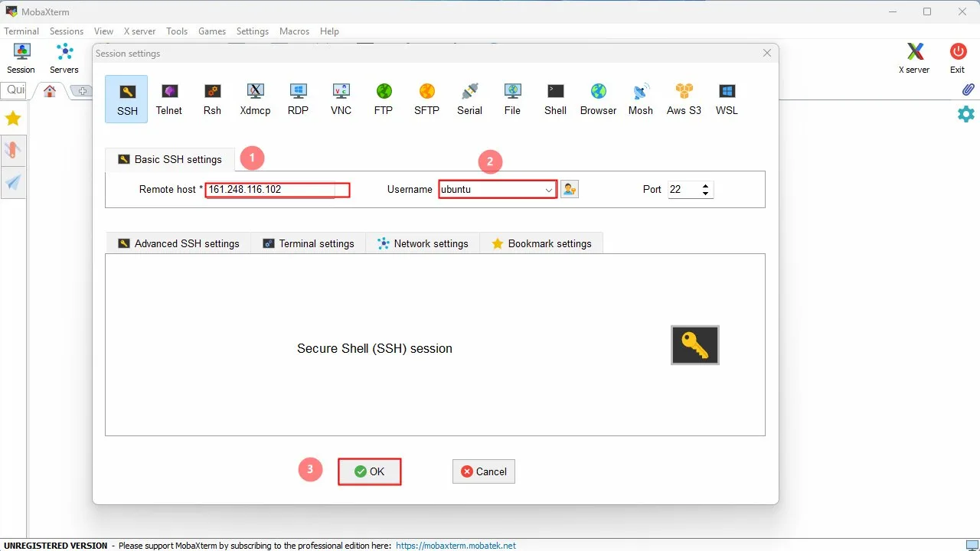980x551 pixels.
Task: Open the Settings menu in menu bar
Action: (x=253, y=31)
